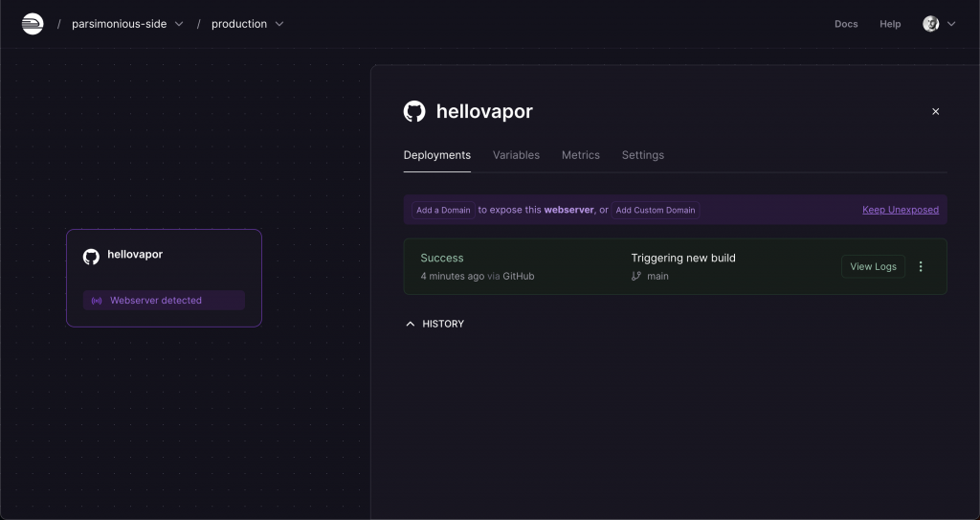Click the hellovapor panel title
Screen dimensions: 980x520
click(x=483, y=111)
